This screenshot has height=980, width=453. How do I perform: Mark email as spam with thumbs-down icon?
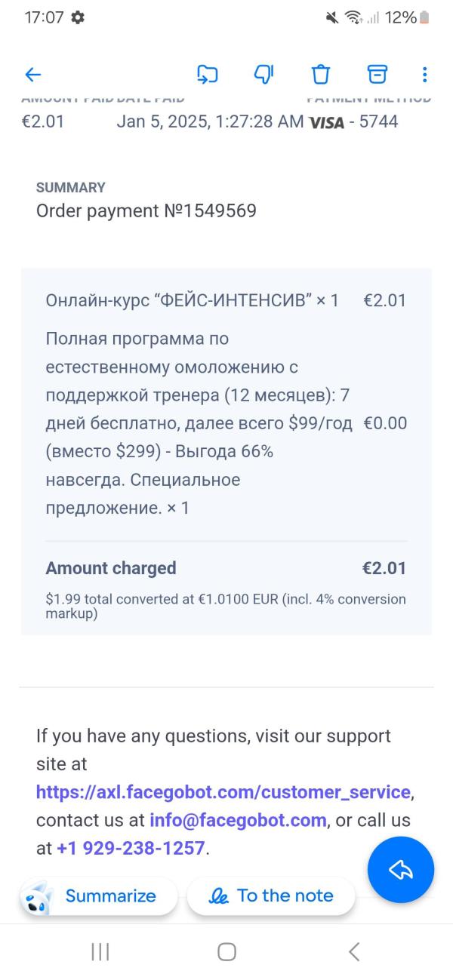[x=263, y=74]
